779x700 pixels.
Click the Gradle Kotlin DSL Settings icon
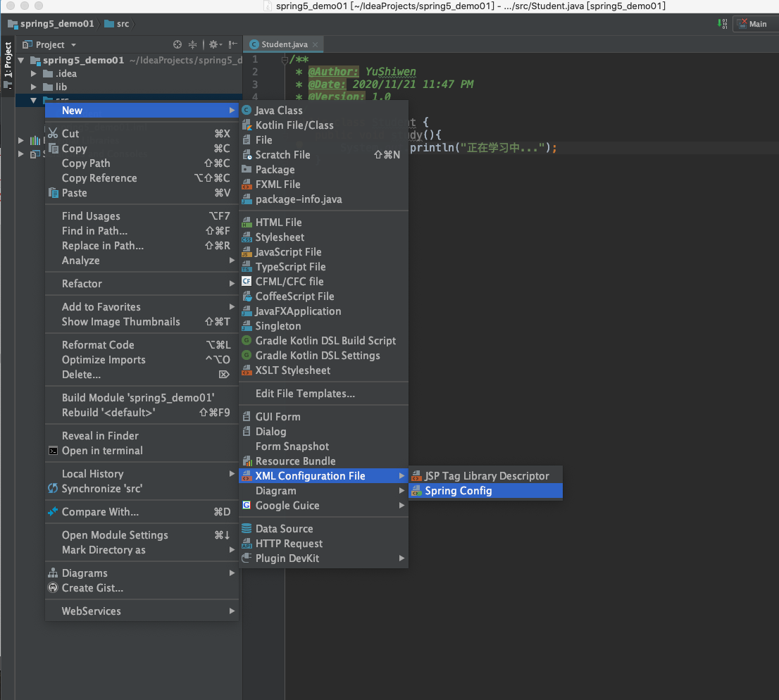coord(247,355)
